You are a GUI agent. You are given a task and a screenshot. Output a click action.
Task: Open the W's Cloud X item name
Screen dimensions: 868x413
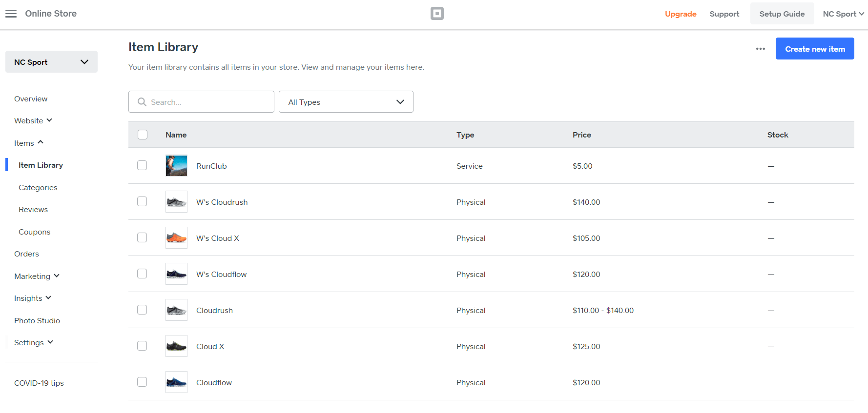(x=218, y=238)
